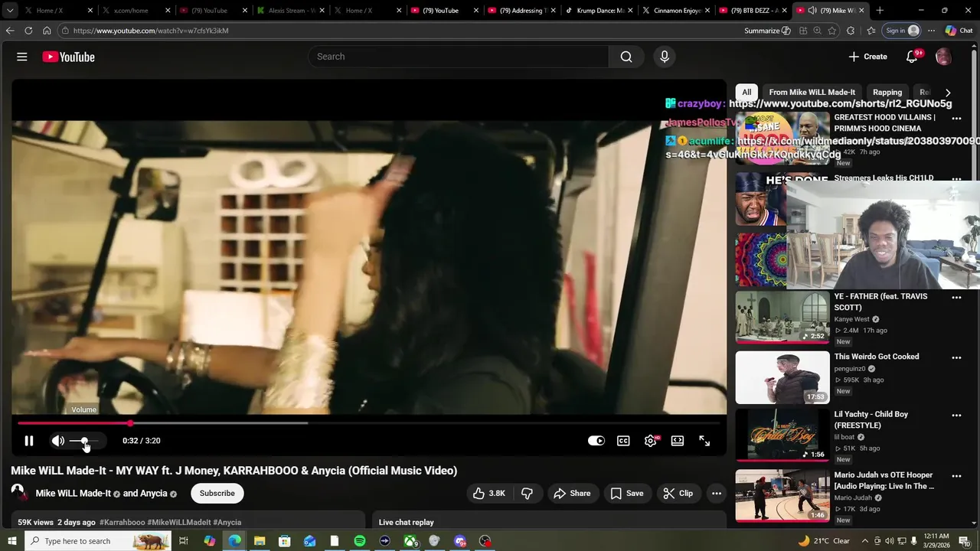This screenshot has width=980, height=551.
Task: Open a new browser tab
Action: 880,11
